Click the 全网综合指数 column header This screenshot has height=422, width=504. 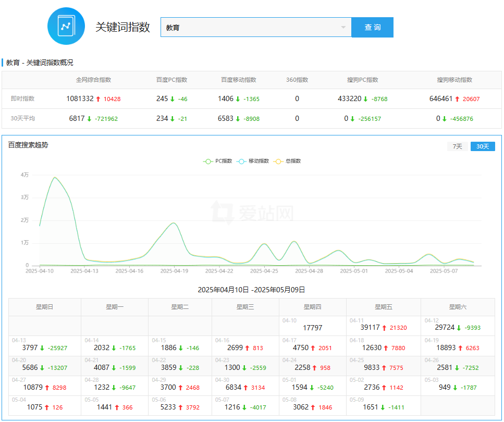tap(93, 80)
